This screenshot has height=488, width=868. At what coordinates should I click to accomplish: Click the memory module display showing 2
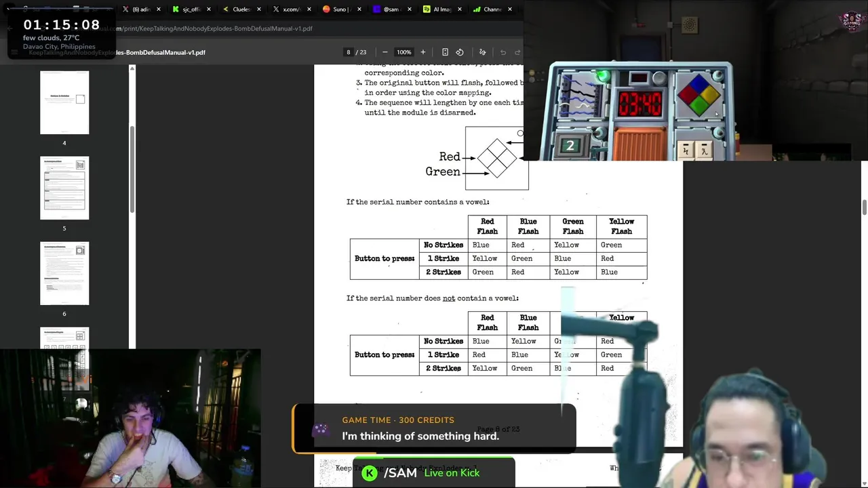(570, 145)
